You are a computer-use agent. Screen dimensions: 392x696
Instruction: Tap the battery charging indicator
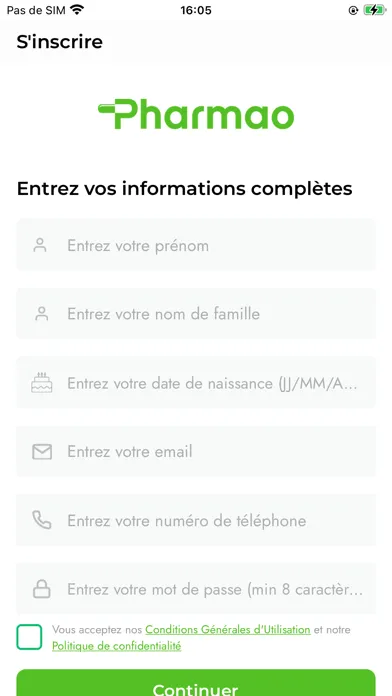[374, 10]
